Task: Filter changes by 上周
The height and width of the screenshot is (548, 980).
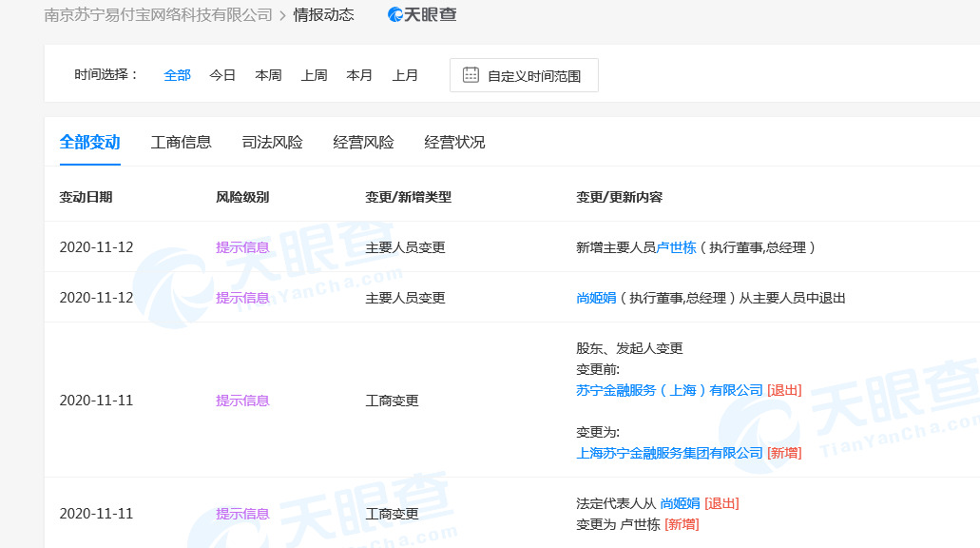Action: click(x=314, y=76)
